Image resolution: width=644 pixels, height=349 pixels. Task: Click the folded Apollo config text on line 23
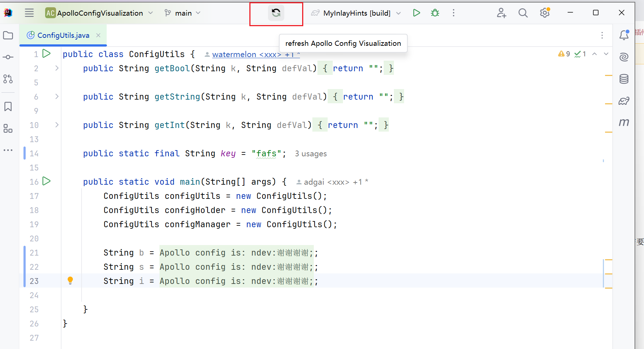(x=237, y=281)
